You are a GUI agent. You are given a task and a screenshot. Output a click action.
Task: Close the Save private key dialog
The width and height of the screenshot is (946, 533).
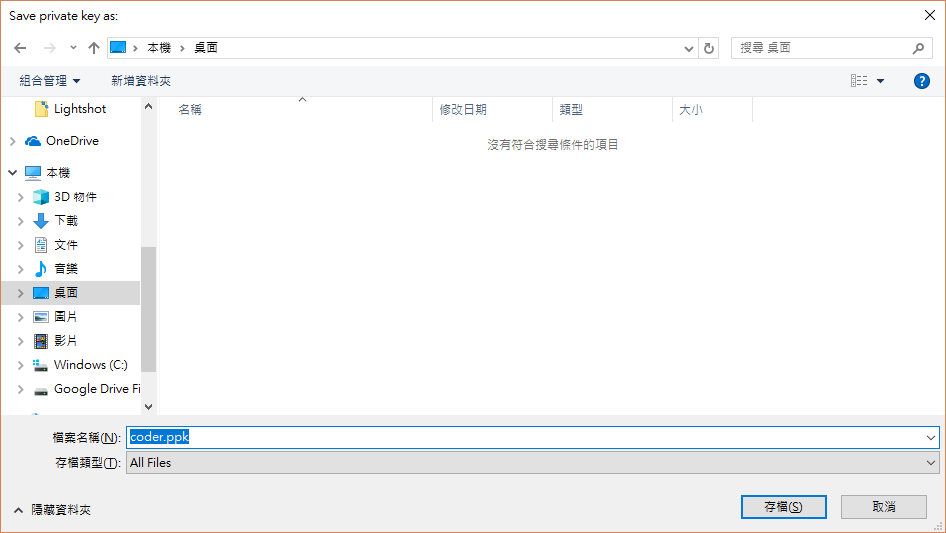tap(930, 16)
